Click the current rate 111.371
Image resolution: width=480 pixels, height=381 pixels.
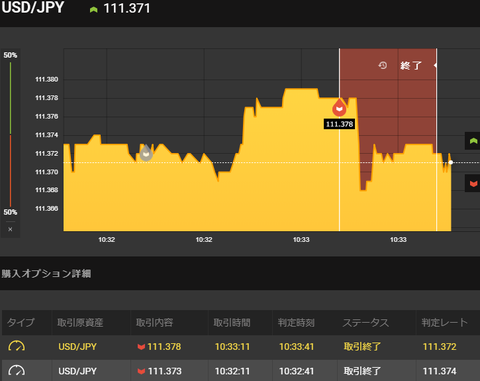tap(127, 9)
